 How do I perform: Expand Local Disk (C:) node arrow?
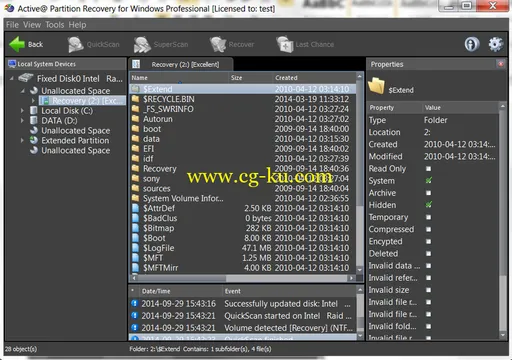(x=22, y=111)
